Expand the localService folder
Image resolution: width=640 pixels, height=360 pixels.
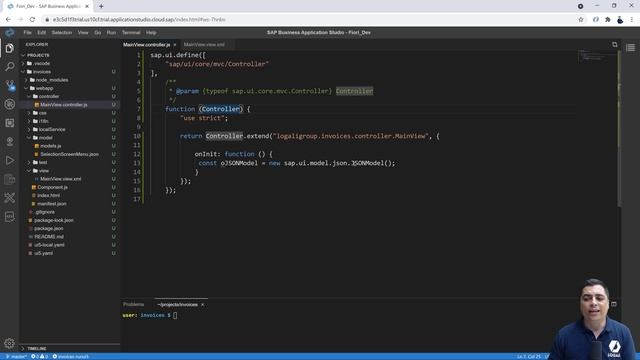pyautogui.click(x=29, y=129)
